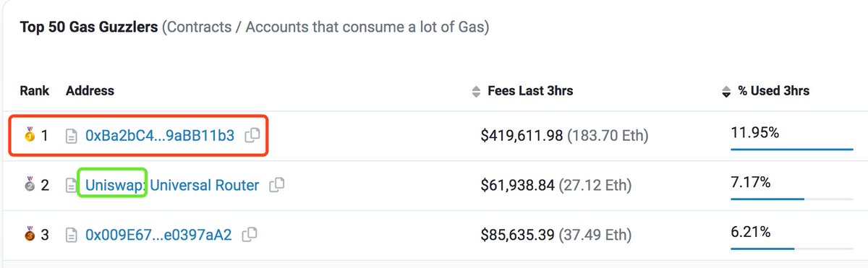This screenshot has width=868, height=268.
Task: Click the 7.17% usage progress bar
Action: pos(792,199)
